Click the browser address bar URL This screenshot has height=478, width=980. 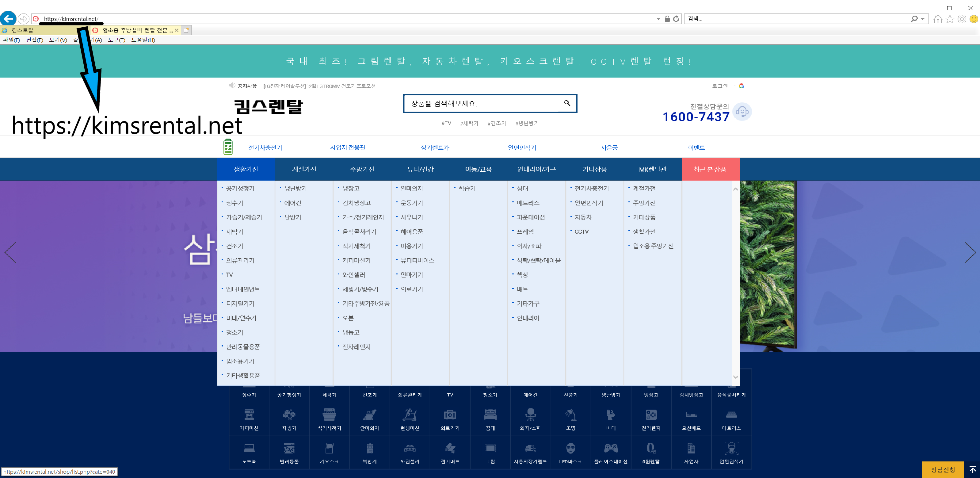pos(71,19)
